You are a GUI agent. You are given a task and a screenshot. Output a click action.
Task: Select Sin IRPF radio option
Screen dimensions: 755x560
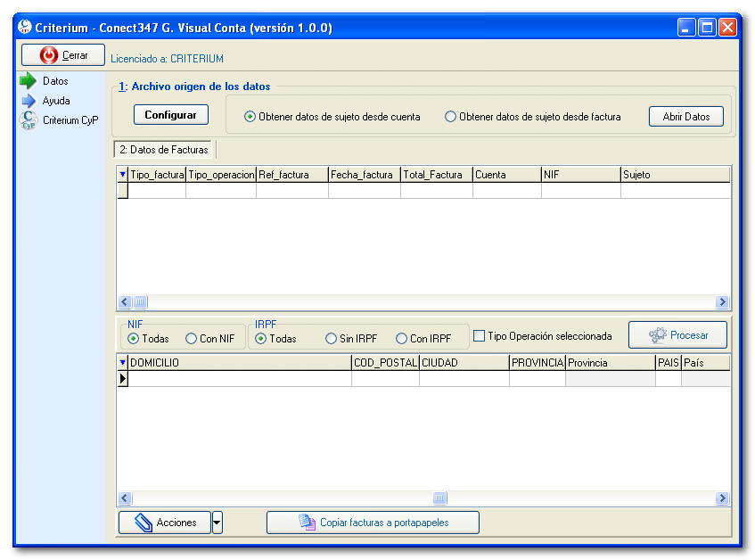[331, 339]
